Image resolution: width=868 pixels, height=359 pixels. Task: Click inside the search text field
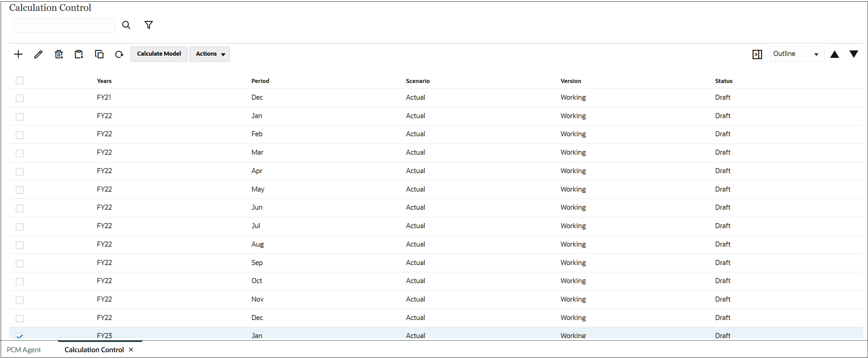(x=64, y=25)
